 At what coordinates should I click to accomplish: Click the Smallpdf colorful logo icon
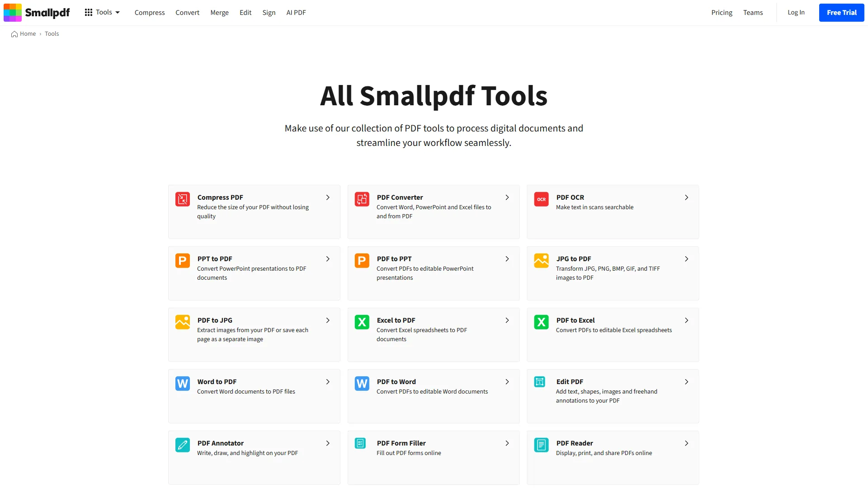point(13,13)
